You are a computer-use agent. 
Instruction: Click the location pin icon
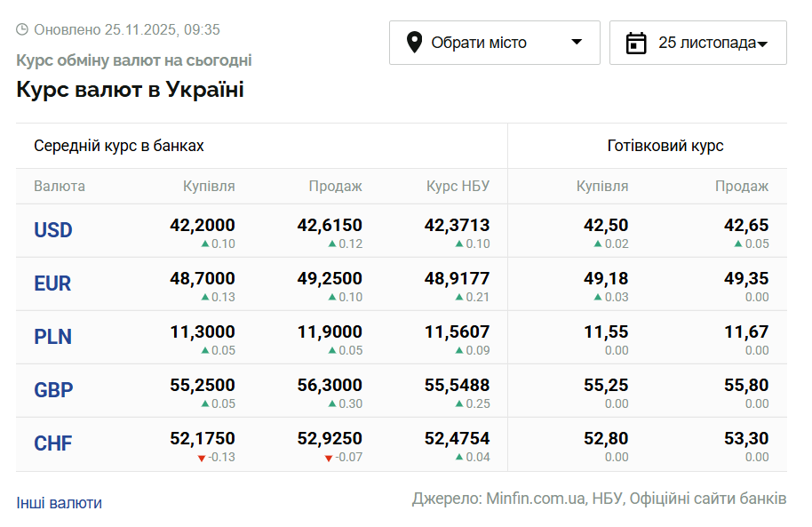[414, 43]
